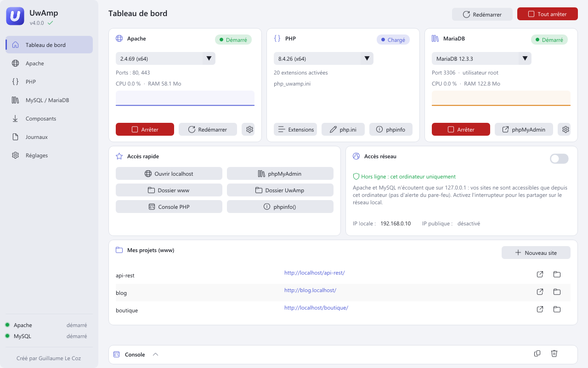
Task: Open Journaux sidebar section
Action: pos(49,137)
